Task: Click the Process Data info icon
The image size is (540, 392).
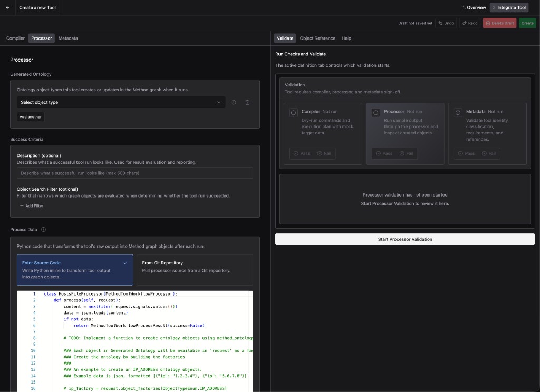Action: pos(43,230)
